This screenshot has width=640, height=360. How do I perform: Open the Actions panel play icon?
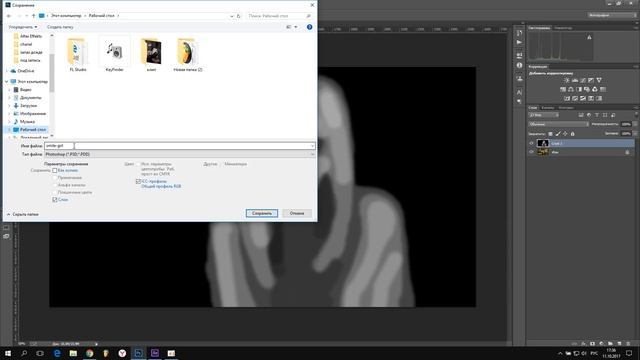click(x=519, y=42)
